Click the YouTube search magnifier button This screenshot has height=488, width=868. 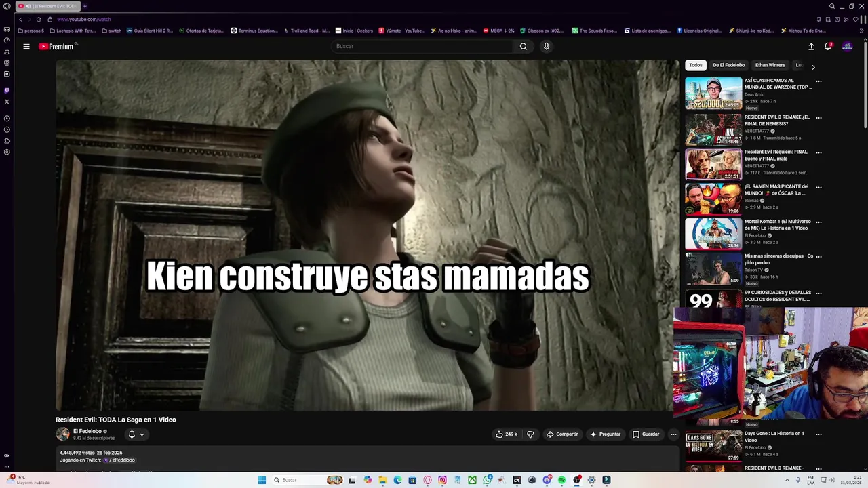[523, 46]
